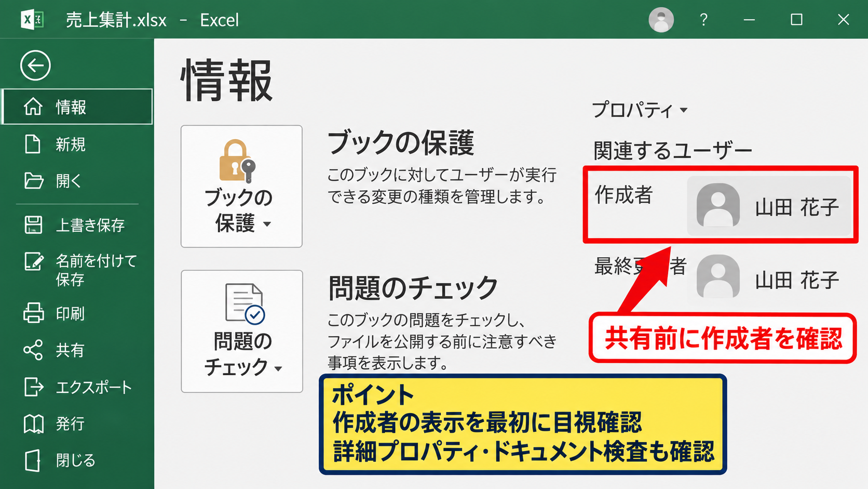Click the 問題のチェック section heading

click(413, 287)
